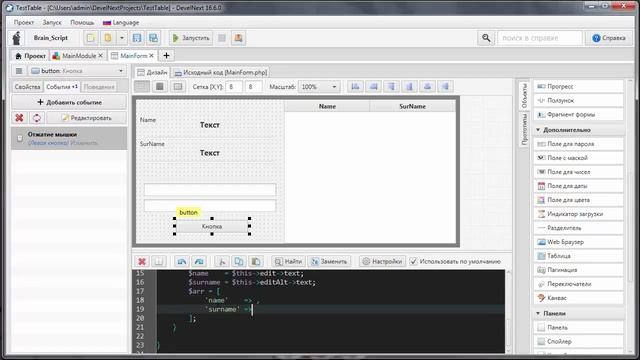The image size is (640, 360).
Task: Open the Проект menu
Action: (24, 22)
